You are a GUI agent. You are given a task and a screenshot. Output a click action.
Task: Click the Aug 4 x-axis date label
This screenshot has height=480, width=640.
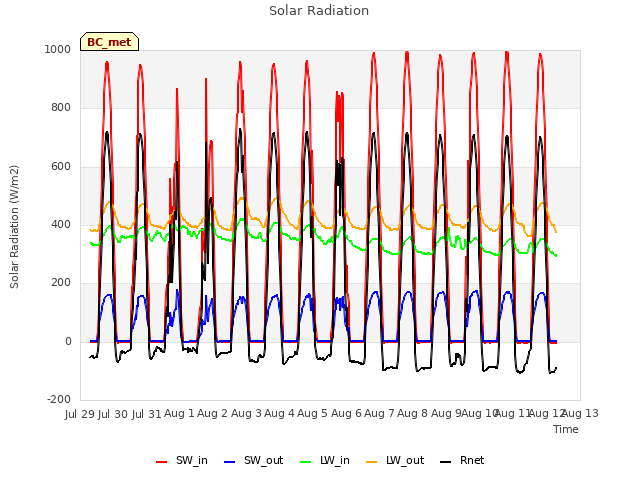coord(279,414)
